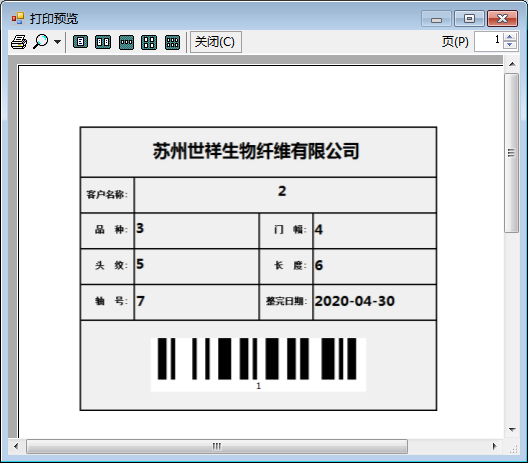528x463 pixels.
Task: Click the printer icon to print
Action: click(x=19, y=42)
